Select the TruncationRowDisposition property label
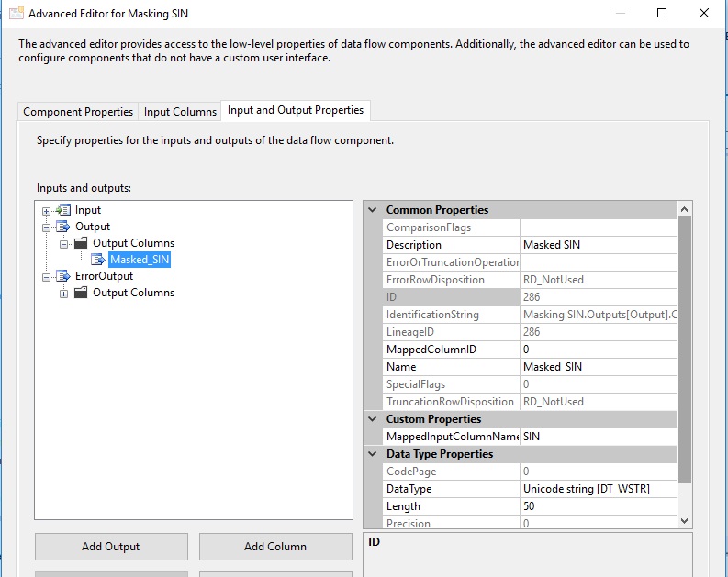The width and height of the screenshot is (728, 577). click(x=453, y=402)
